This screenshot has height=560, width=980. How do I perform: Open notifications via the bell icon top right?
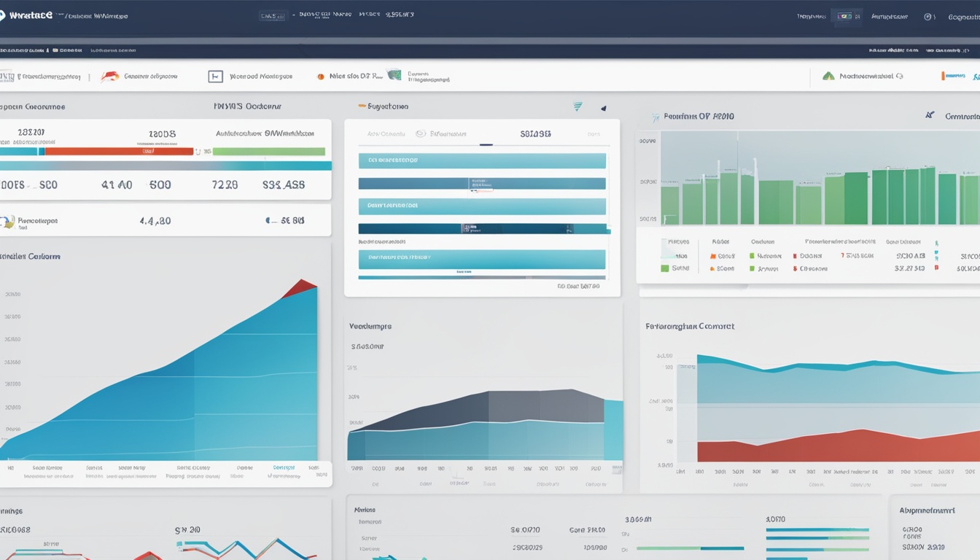929,16
